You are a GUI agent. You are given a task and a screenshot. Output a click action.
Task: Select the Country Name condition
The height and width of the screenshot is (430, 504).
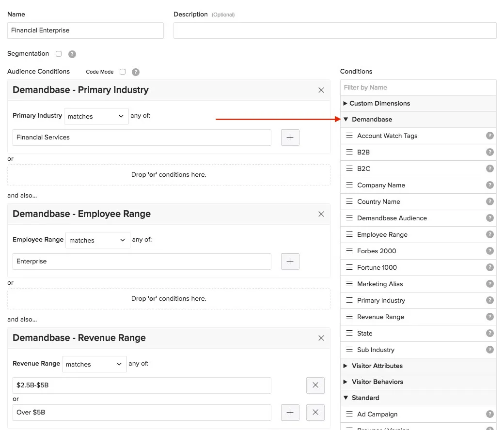click(418, 201)
